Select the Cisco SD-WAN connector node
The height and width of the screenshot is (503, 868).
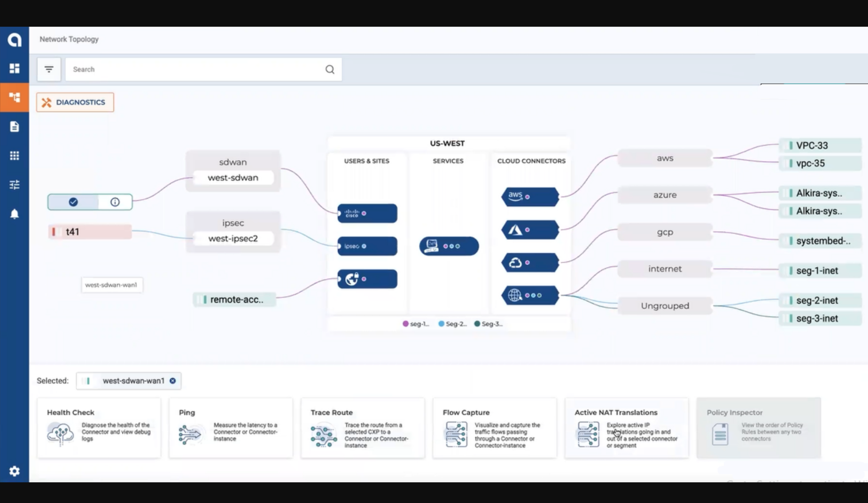[x=367, y=213]
